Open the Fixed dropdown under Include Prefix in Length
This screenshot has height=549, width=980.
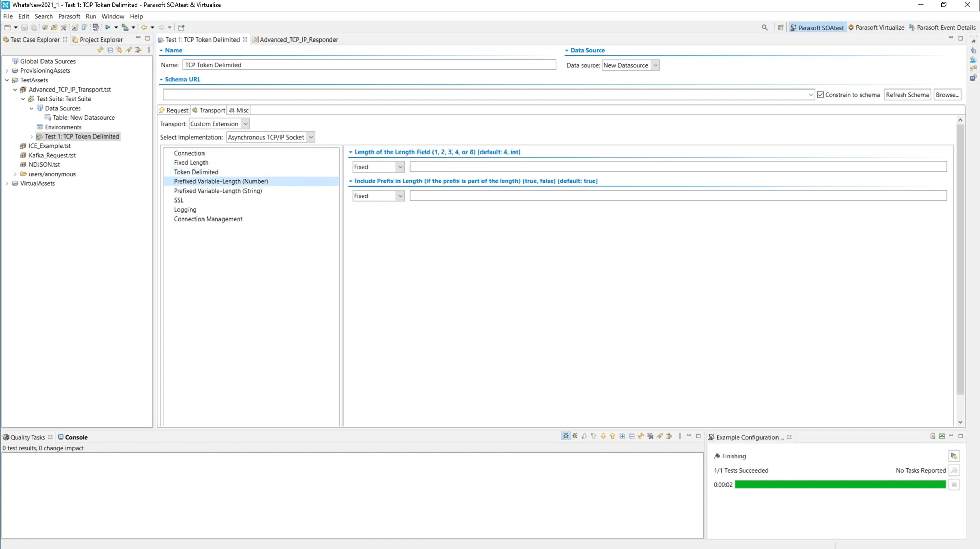coord(378,196)
